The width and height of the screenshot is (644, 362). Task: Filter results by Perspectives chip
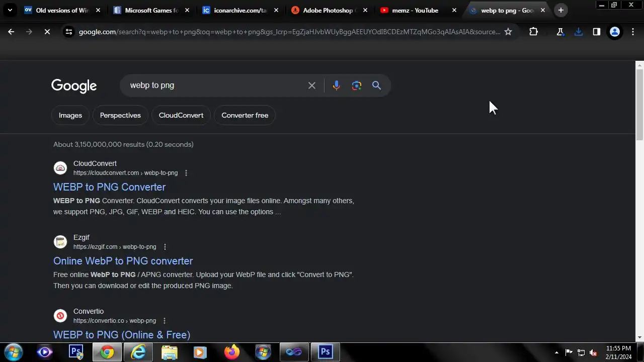pyautogui.click(x=120, y=115)
